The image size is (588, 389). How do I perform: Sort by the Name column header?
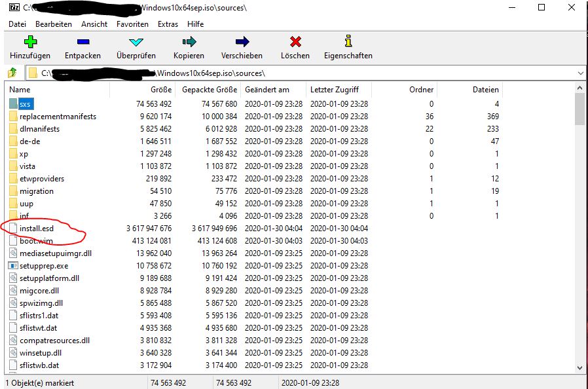[58, 90]
